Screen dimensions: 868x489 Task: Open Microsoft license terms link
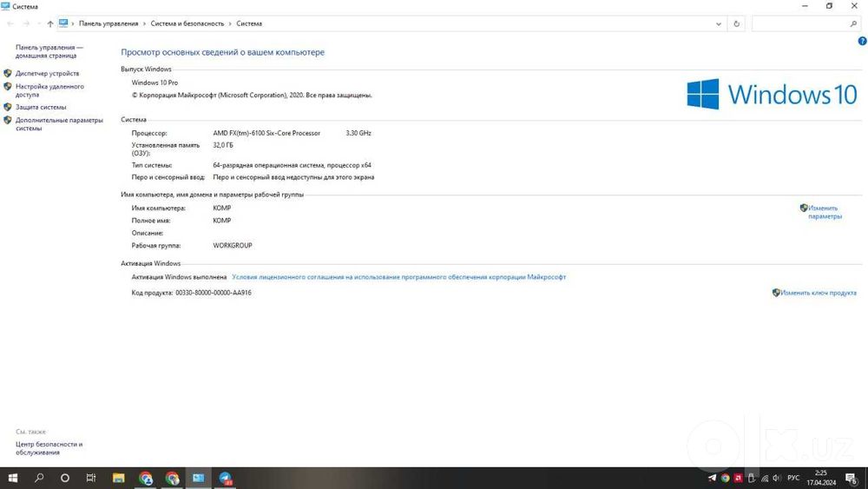coord(398,277)
